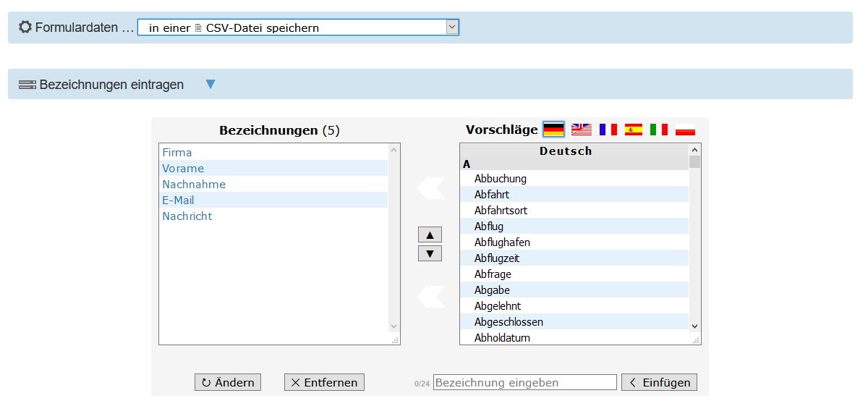The width and height of the screenshot is (868, 414).
Task: Focus the Bezeichnung eingeben text field
Action: coord(524,382)
